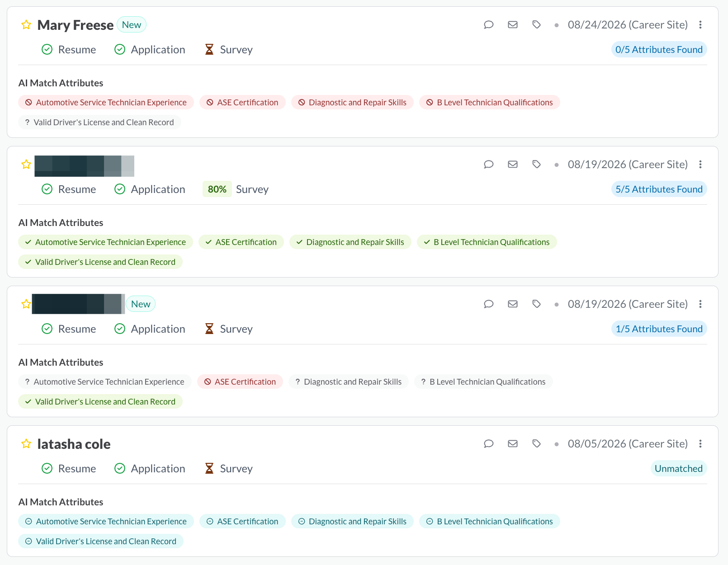Email latasha cole via envelope icon
Image resolution: width=728 pixels, height=565 pixels.
(x=513, y=444)
